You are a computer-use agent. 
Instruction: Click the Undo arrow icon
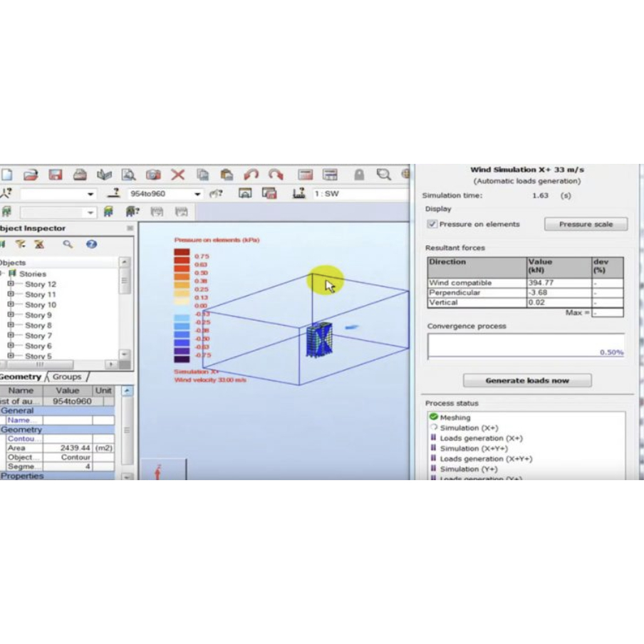[x=251, y=175]
